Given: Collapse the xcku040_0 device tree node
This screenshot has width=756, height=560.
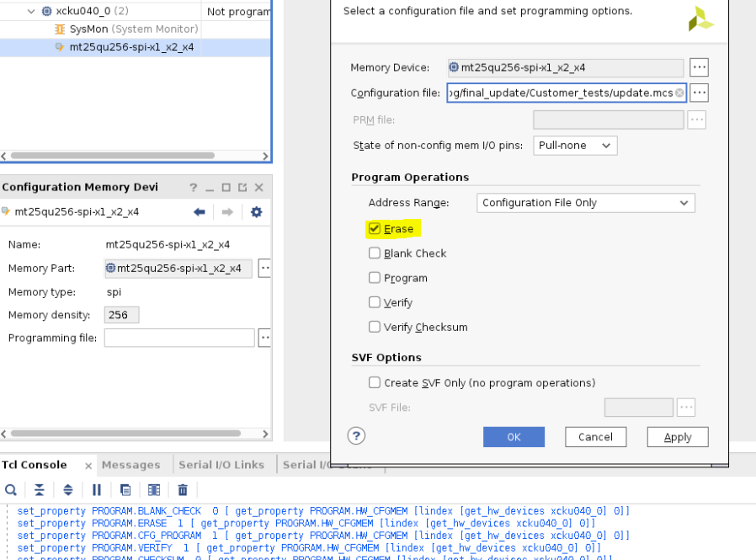Looking at the screenshot, I should coord(31,12).
